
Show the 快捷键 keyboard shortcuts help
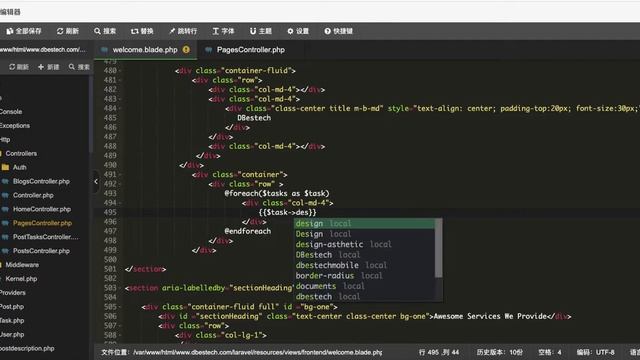(x=338, y=31)
